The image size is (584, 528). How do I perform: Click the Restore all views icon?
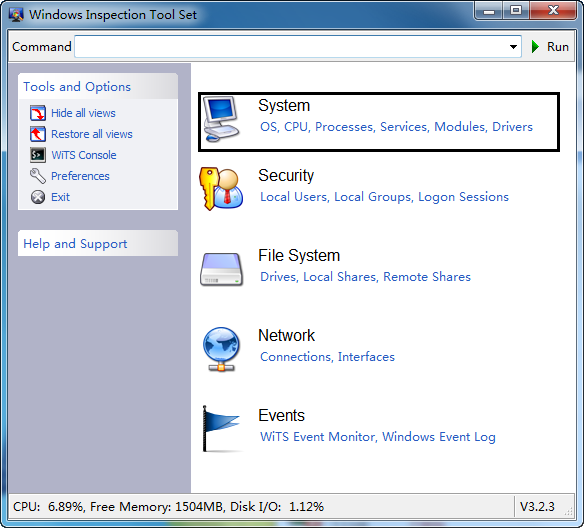click(38, 134)
